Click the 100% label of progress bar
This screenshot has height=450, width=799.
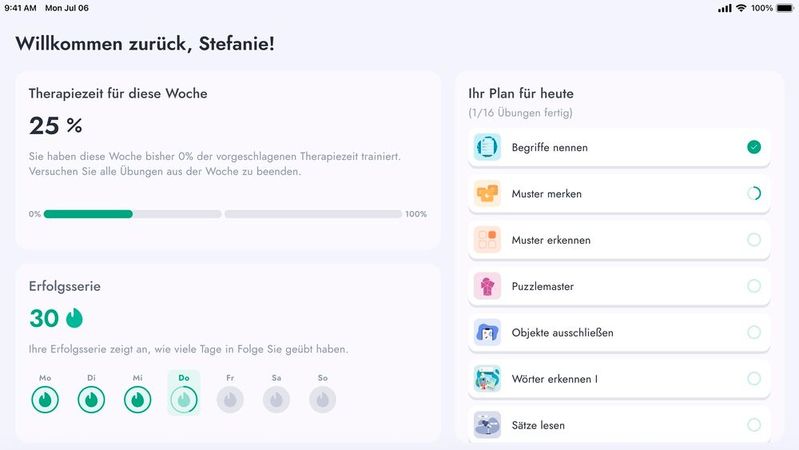click(x=416, y=214)
